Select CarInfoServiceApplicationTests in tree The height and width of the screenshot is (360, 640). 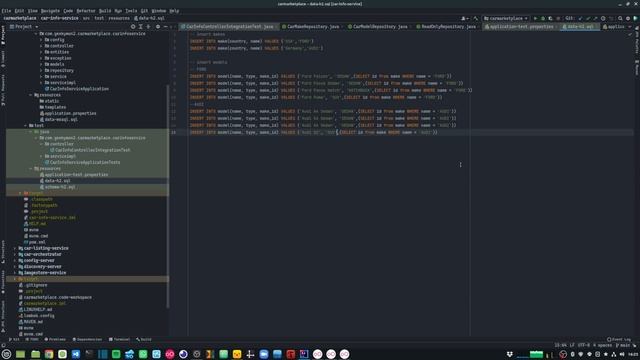tap(82, 162)
